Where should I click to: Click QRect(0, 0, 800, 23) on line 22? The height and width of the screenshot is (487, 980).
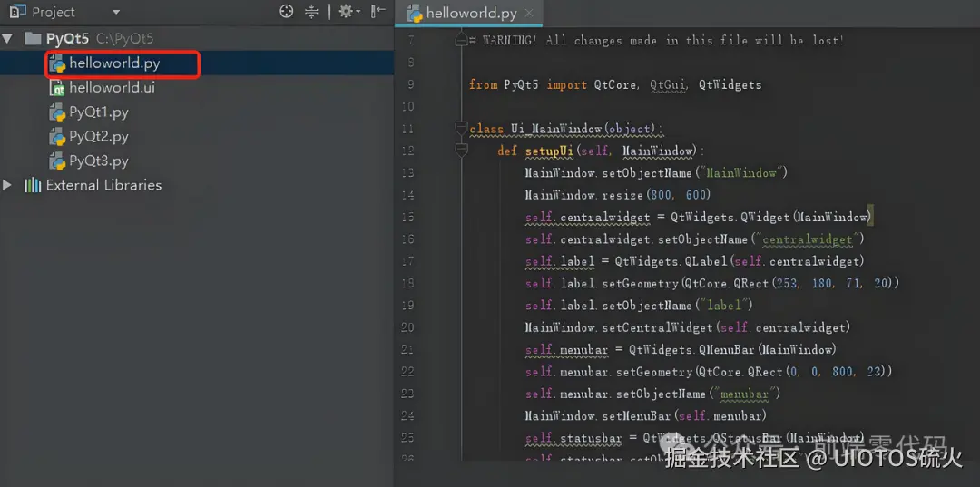point(815,371)
